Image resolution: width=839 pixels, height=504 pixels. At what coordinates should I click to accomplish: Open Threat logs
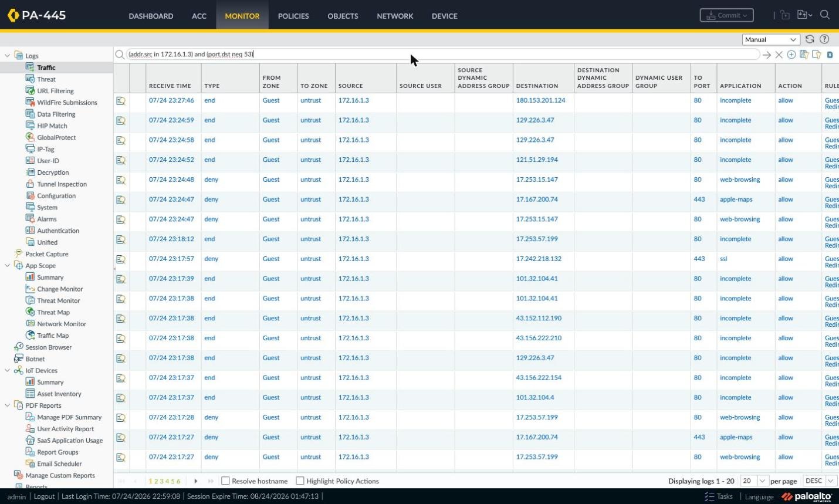(46, 79)
